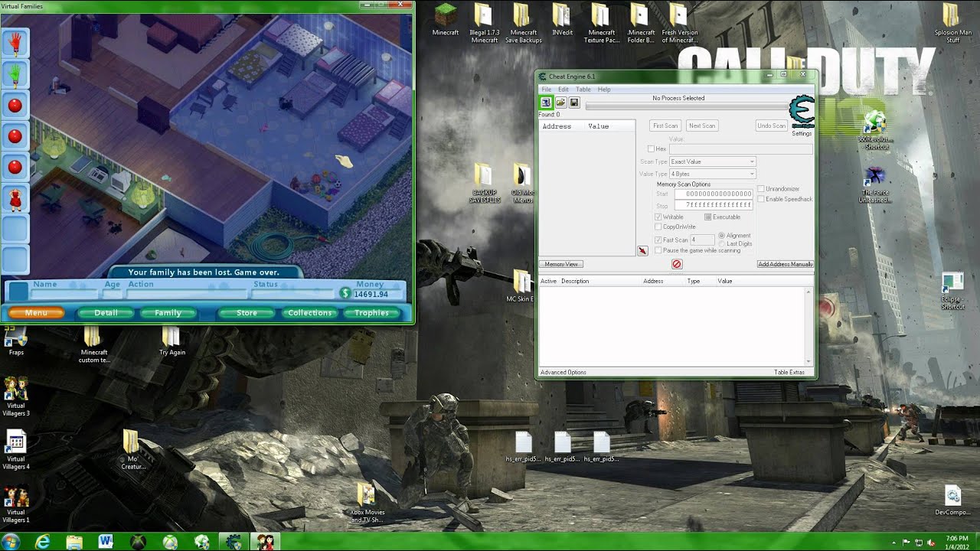Open Collections in Virtual Families
The image size is (980, 551).
point(309,312)
